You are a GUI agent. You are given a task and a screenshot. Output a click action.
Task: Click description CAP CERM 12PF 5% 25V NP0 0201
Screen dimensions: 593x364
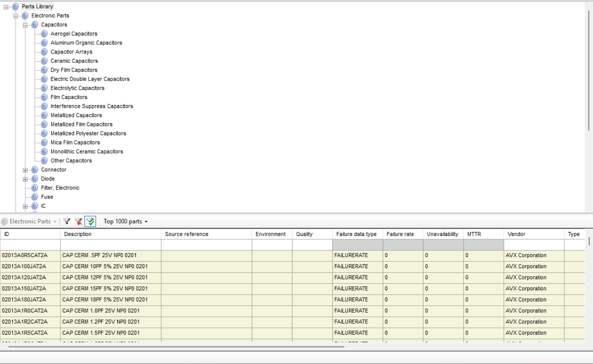pyautogui.click(x=105, y=277)
